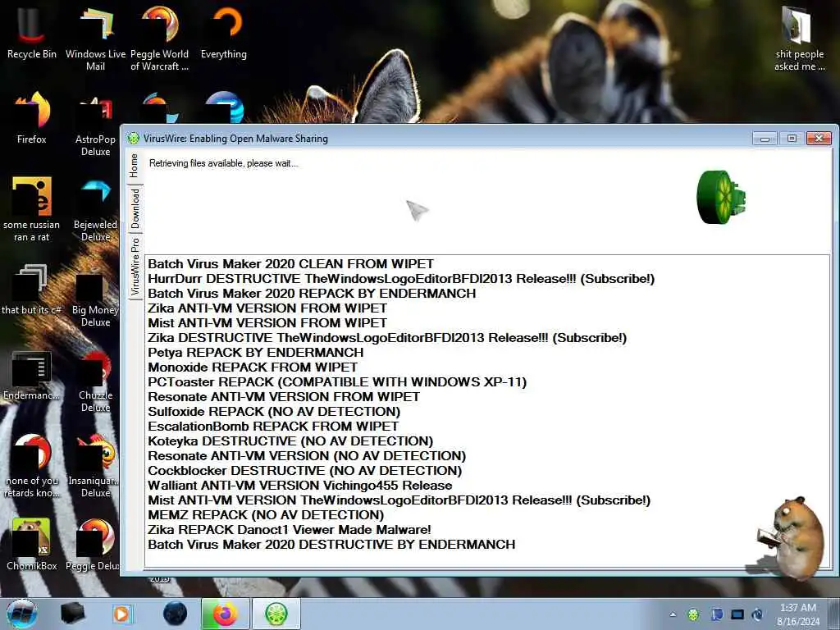Select 'Batch Virus Maker 2020 CLEAN FROM WIPET'
The image size is (840, 630).
(291, 264)
